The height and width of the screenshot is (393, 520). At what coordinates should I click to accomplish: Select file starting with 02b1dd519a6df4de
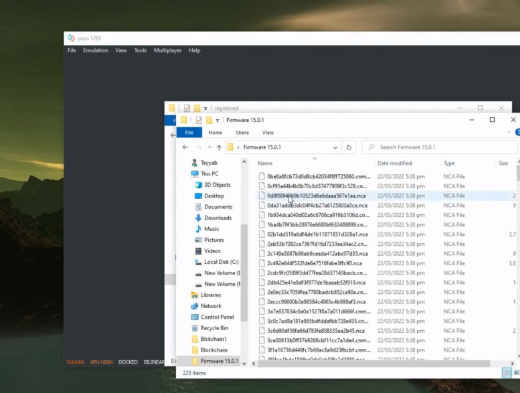(317, 234)
